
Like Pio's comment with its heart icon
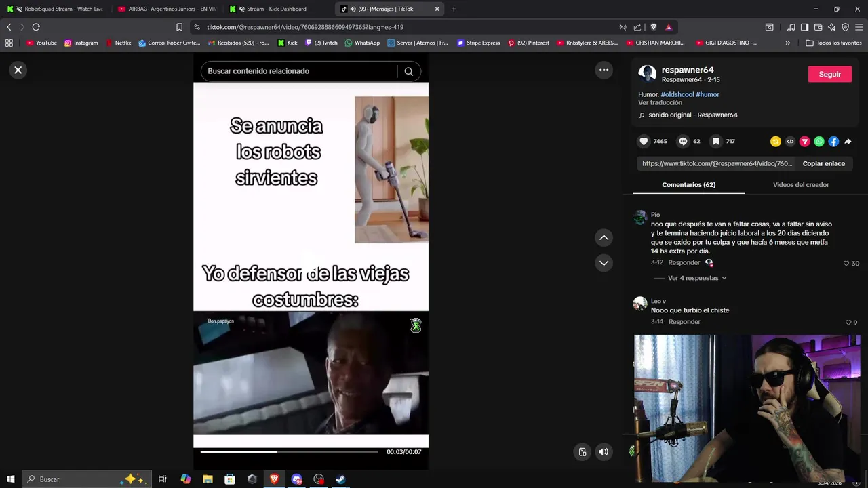pos(846,263)
